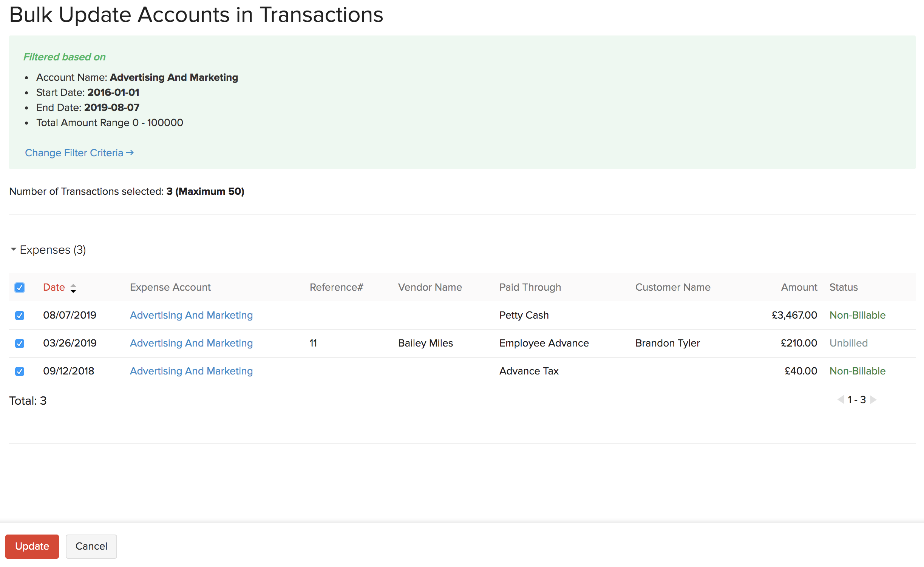
Task: Open the £3,467.00 expense's Advertising And Marketing account
Action: coord(191,315)
